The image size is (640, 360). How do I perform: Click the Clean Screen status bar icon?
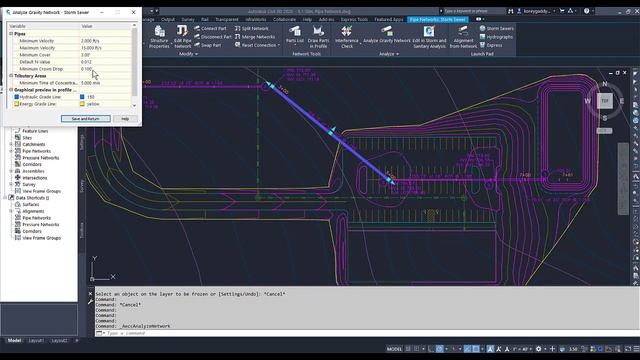[x=628, y=349]
